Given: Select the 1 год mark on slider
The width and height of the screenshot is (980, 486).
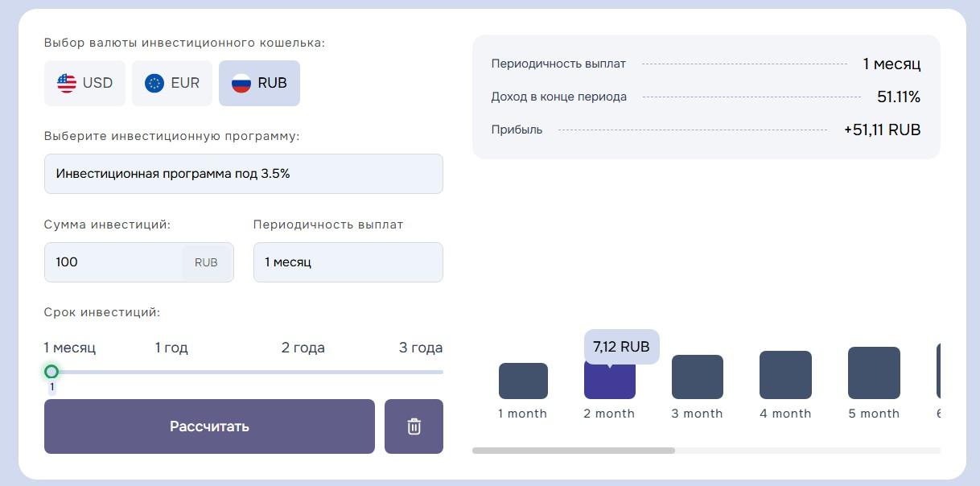Looking at the screenshot, I should [x=171, y=348].
